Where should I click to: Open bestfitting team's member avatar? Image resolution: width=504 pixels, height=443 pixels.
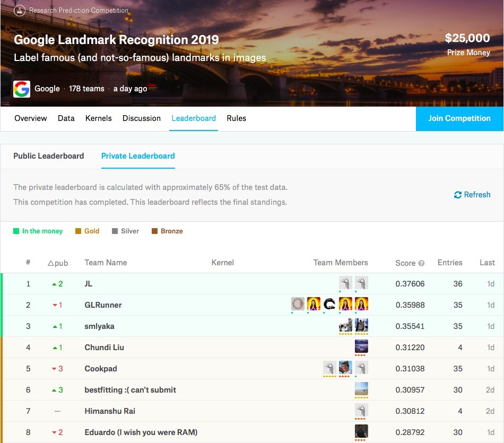pyautogui.click(x=361, y=389)
